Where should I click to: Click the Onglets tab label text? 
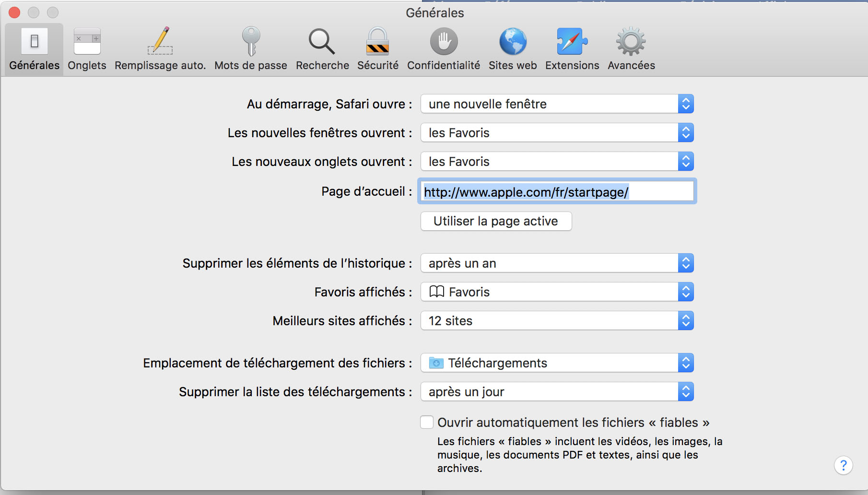pos(87,66)
